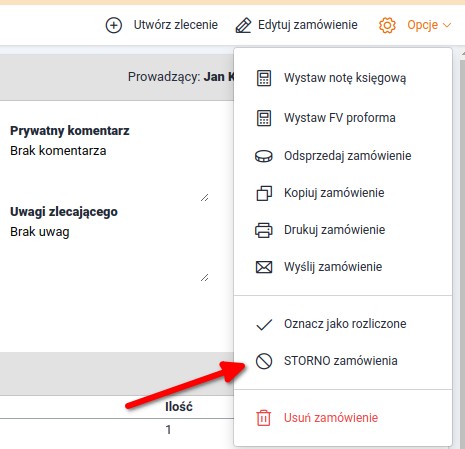Click the calculator icon beside Wystaw notę księgową
465x449 pixels.
[264, 78]
